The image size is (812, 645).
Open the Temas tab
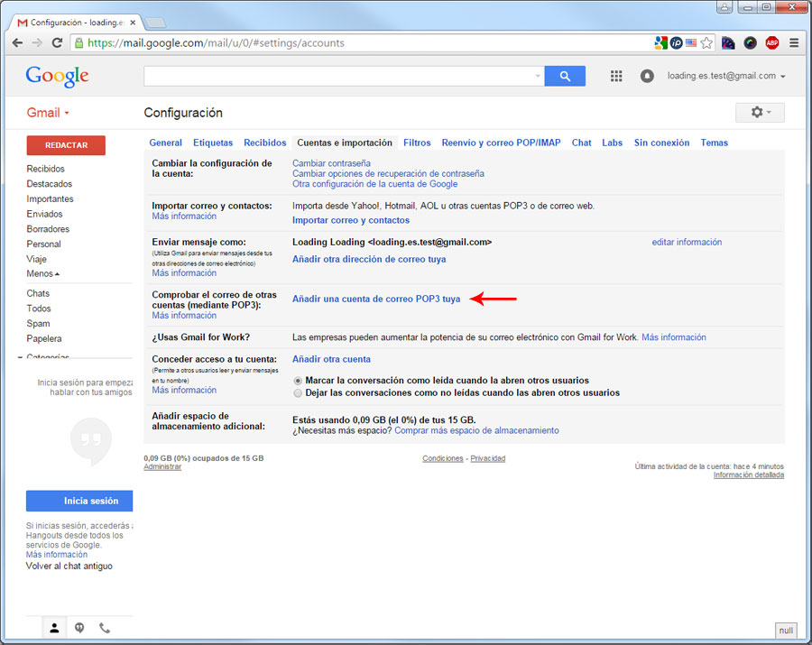coord(714,143)
